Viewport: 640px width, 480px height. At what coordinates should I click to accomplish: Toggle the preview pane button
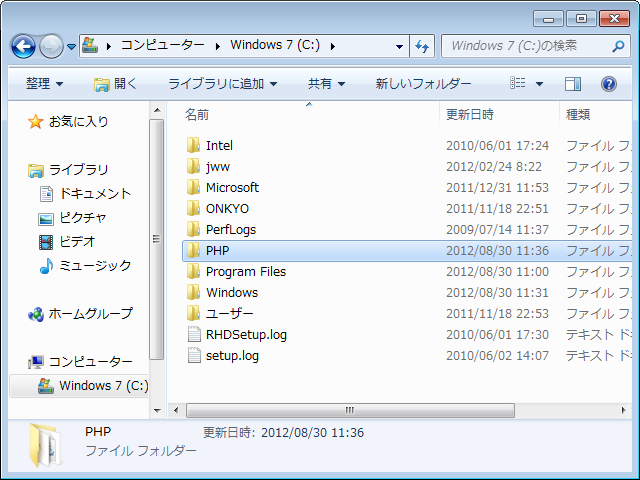[x=573, y=84]
